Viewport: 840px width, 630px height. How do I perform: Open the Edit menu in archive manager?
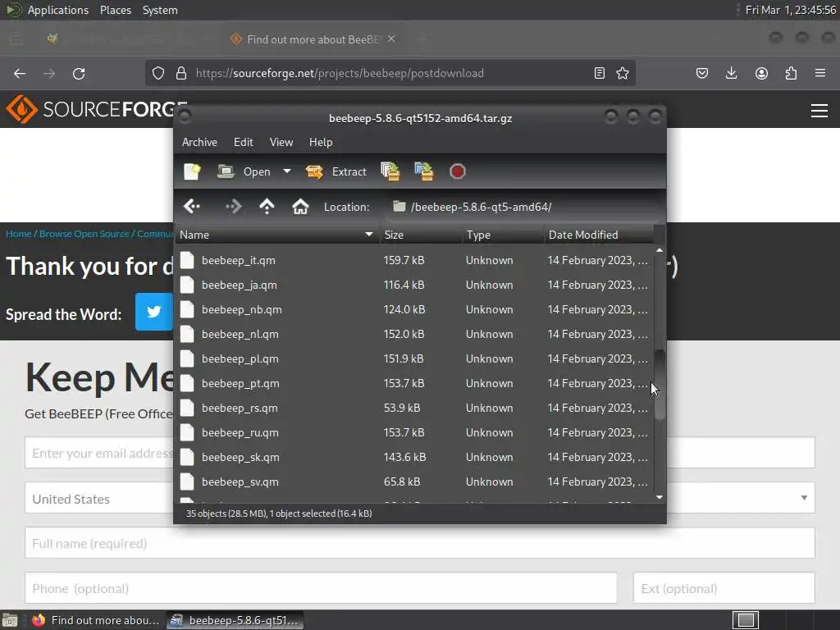point(243,142)
